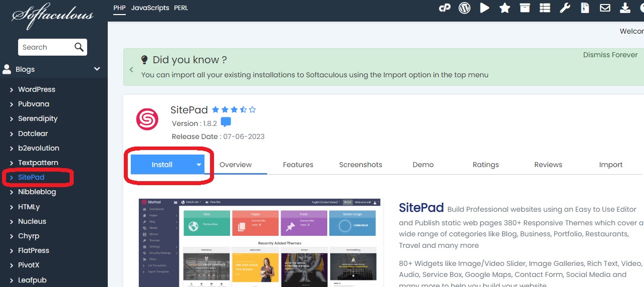
Task: Open the WordPress manager icon
Action: (465, 8)
